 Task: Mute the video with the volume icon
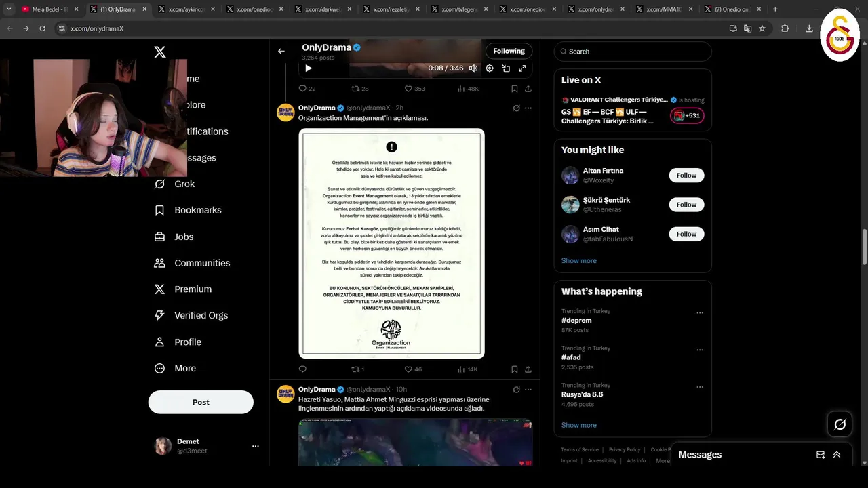(x=473, y=68)
